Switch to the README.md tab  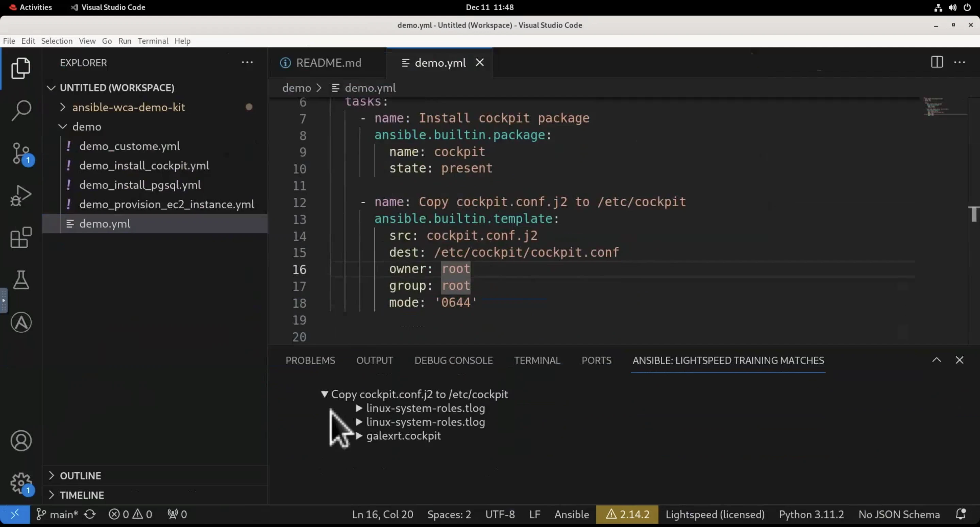click(328, 63)
